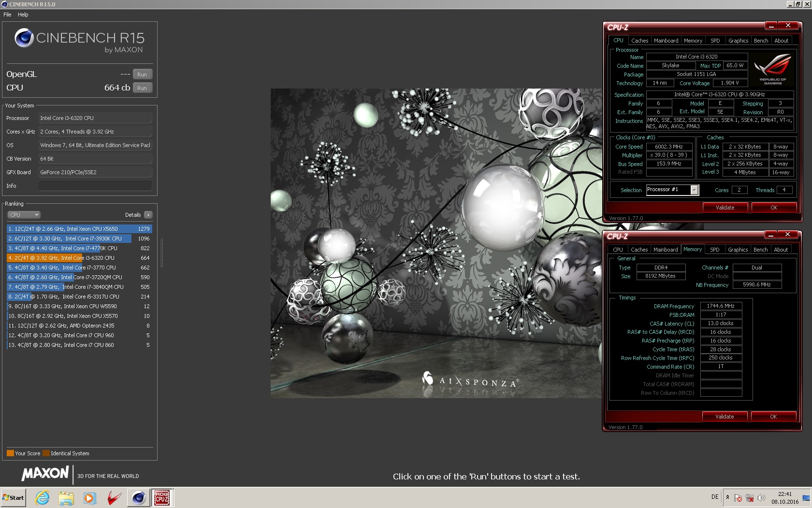Select ranking row Core i5-3317U CPU
Screen dimensions: 812x508
pos(79,297)
